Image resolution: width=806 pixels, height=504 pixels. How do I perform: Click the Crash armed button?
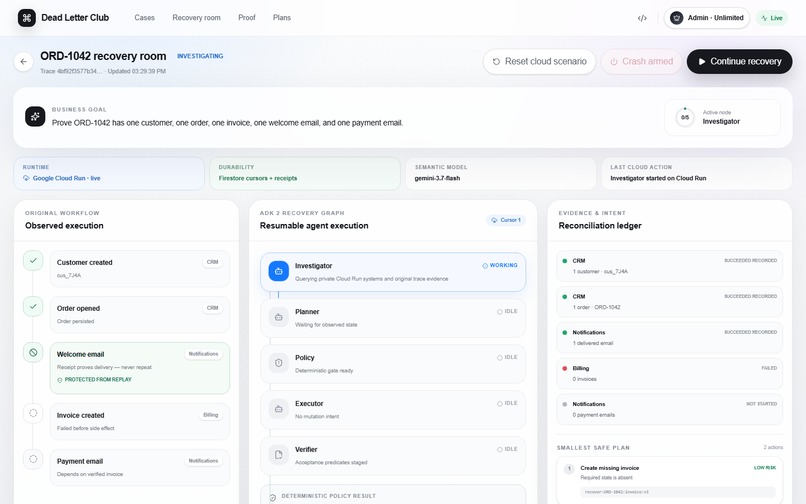point(642,62)
